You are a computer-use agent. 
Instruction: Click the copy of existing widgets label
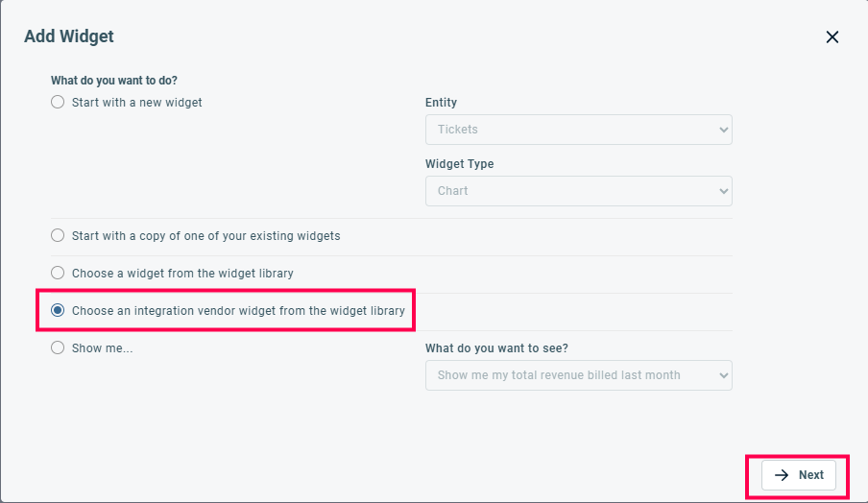[x=205, y=235]
